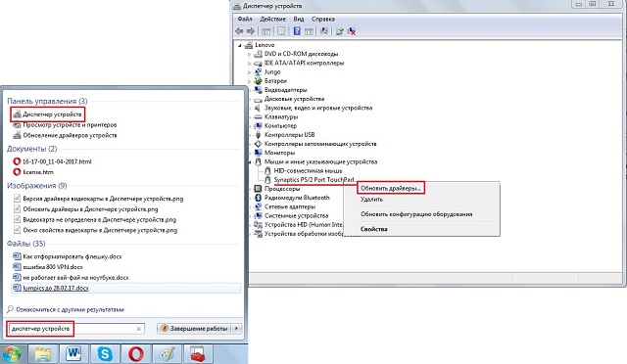Viewport: 627px width, 364px height.
Task: Scan for hardware changes via toolbar icon
Action: 324,31
